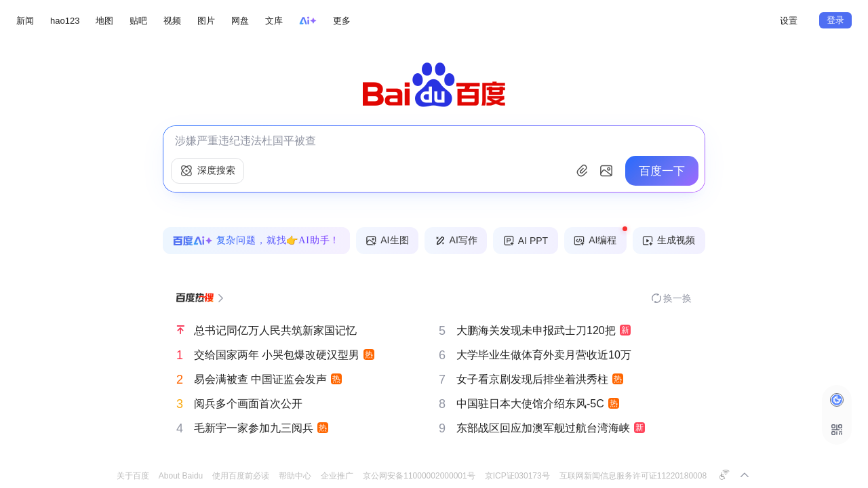Screen dimensions: 868x488
Task: Open hao123 in the top navigation
Action: pos(65,21)
